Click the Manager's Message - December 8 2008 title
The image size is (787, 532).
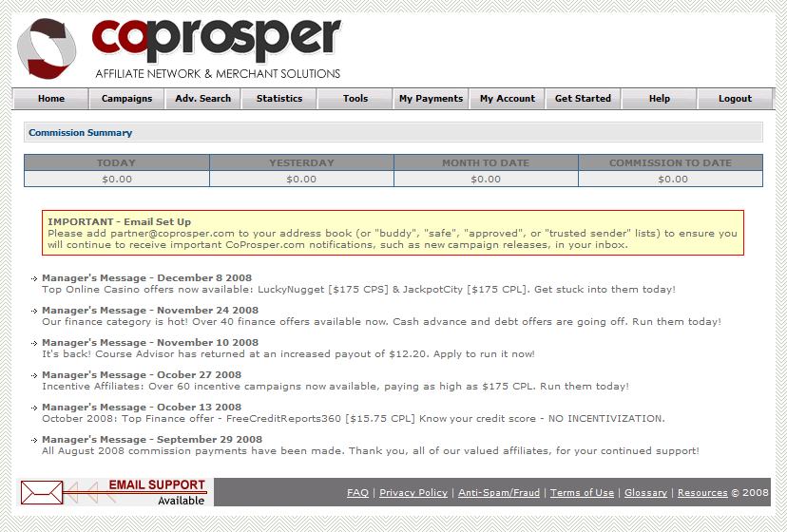click(x=147, y=278)
